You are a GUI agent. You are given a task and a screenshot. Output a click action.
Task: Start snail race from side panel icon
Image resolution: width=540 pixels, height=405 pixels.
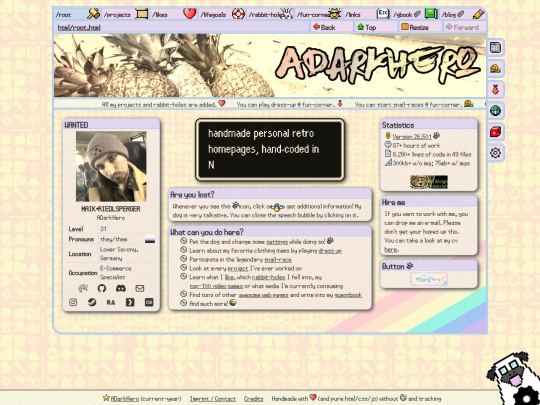click(x=496, y=69)
